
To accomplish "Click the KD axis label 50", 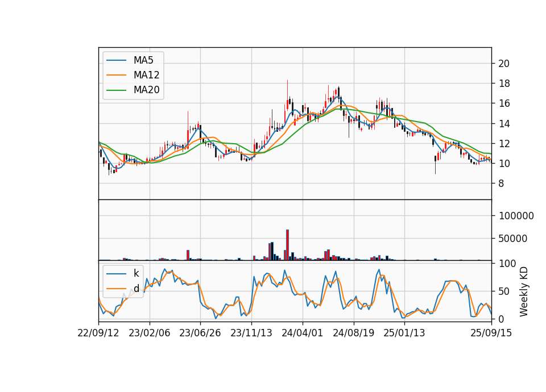I will [x=504, y=291].
